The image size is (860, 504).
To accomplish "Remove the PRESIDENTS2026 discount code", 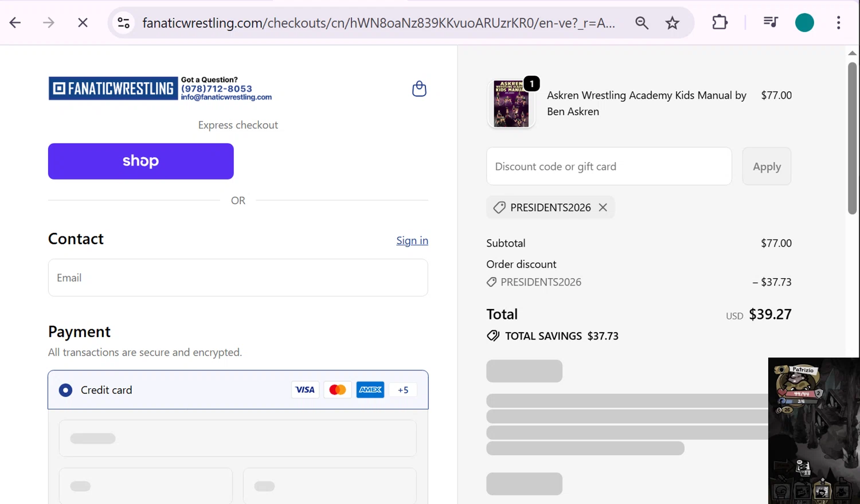I will (603, 208).
